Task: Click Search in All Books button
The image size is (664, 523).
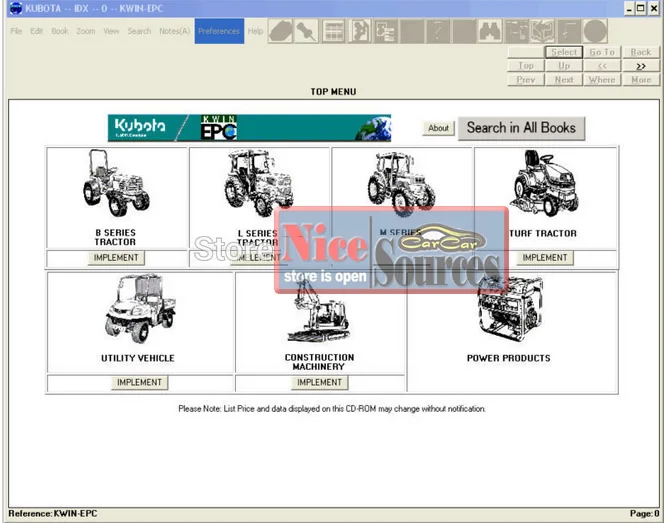Action: 521,128
